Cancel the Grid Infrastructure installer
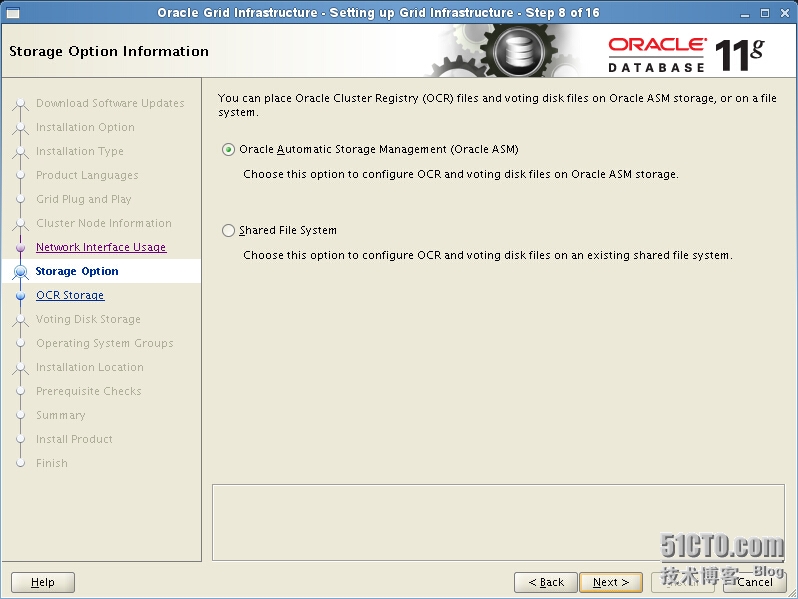Image resolution: width=798 pixels, height=599 pixels. click(755, 582)
